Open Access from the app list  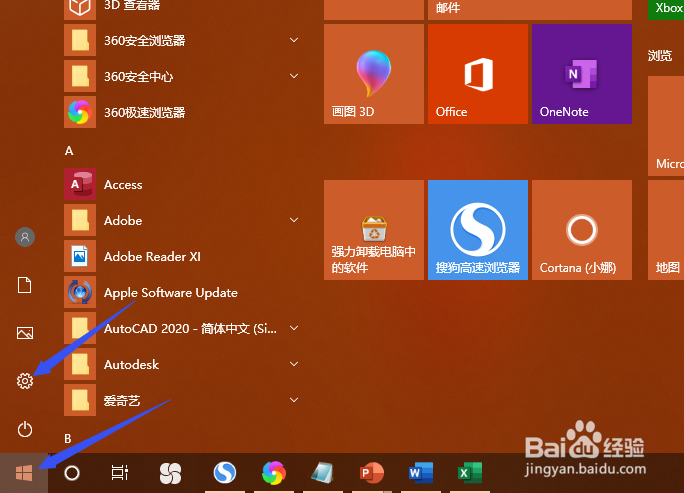182,185
